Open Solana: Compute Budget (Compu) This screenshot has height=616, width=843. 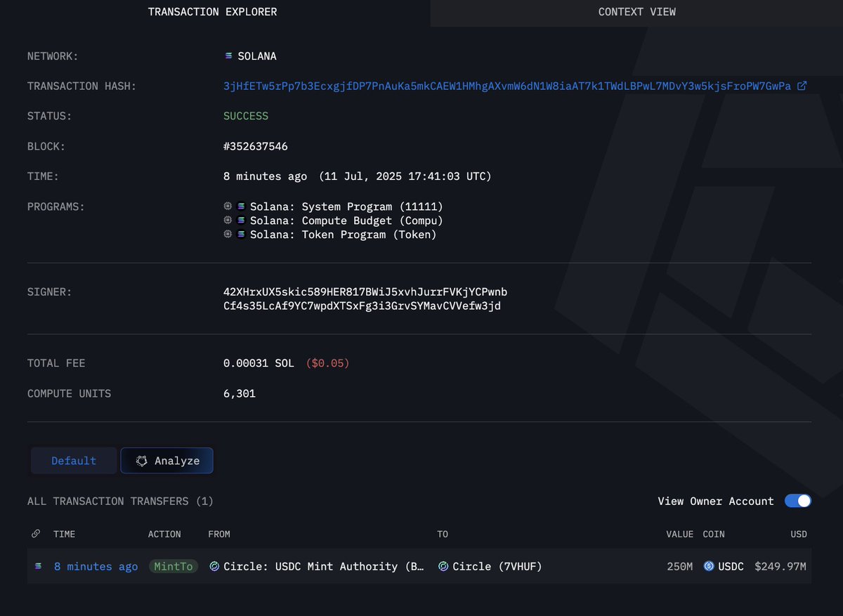click(346, 221)
